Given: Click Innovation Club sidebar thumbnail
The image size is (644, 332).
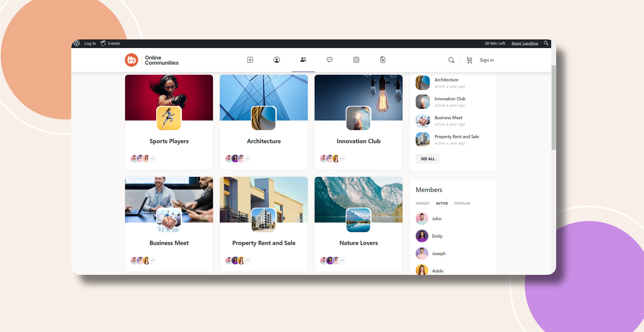Looking at the screenshot, I should [423, 102].
